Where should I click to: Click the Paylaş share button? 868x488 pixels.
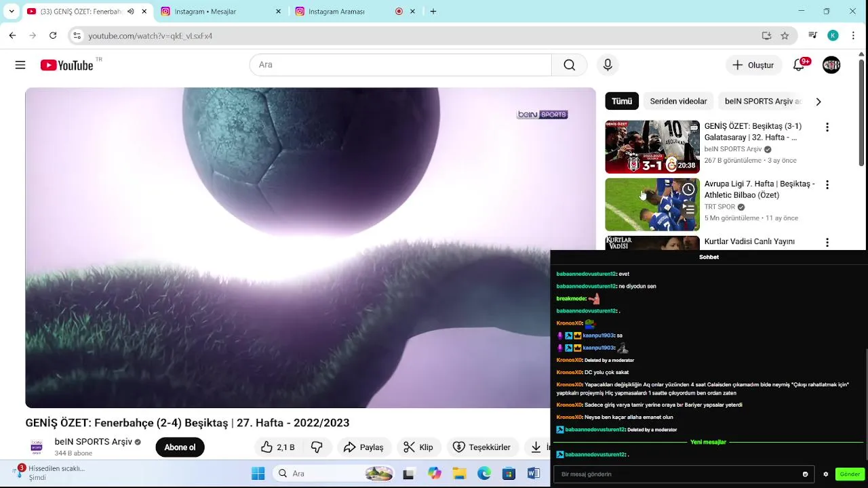click(x=363, y=447)
